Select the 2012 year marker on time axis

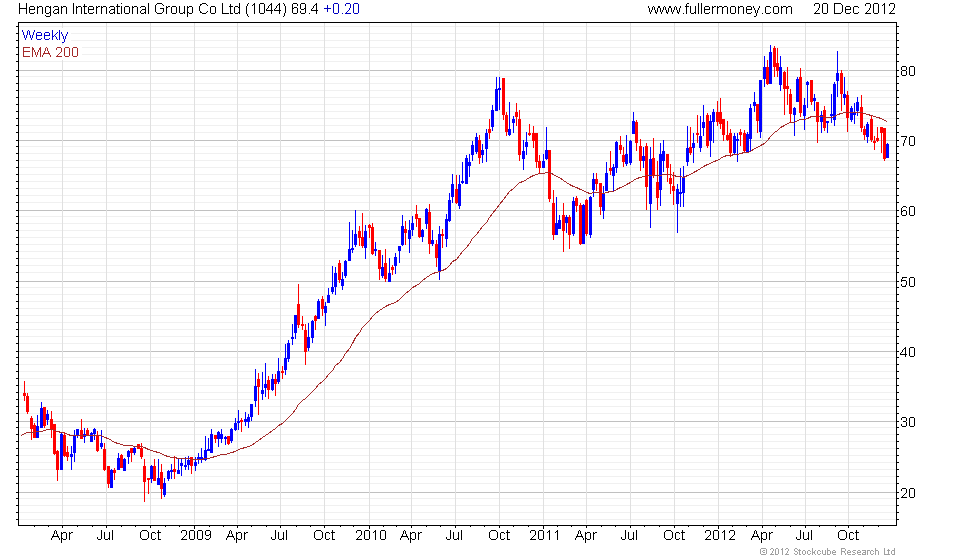pyautogui.click(x=719, y=535)
